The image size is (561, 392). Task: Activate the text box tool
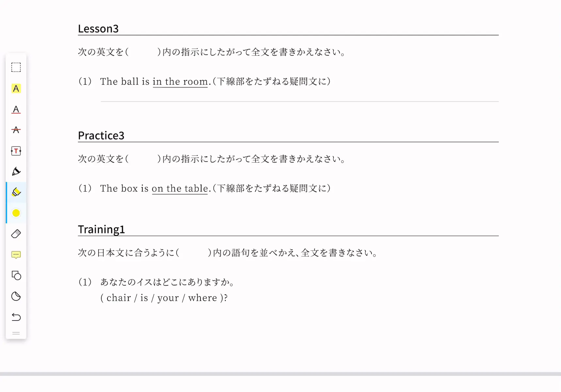pyautogui.click(x=16, y=151)
